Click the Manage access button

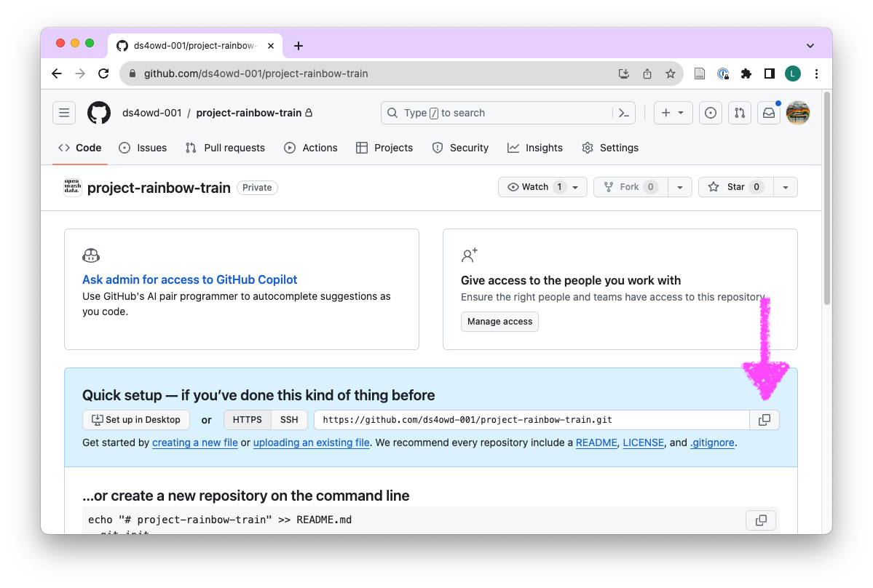[499, 322]
